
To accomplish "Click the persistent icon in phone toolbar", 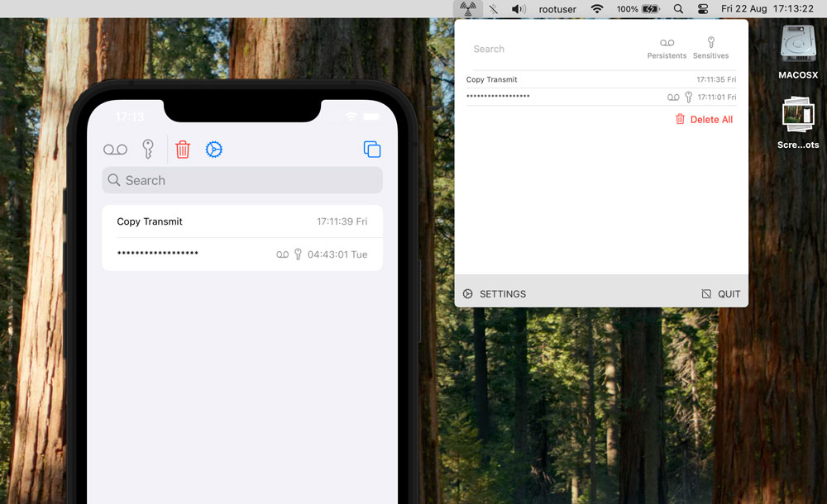I will point(116,150).
